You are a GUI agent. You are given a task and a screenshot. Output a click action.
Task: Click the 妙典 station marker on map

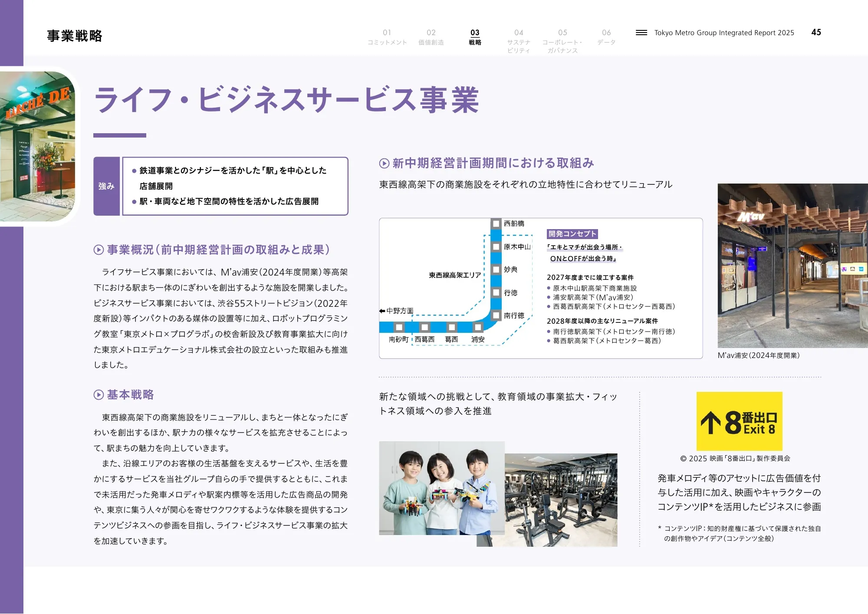496,269
